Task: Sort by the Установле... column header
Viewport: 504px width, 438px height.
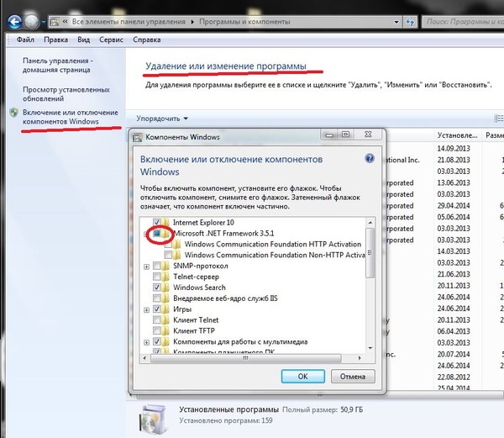Action: (458, 135)
